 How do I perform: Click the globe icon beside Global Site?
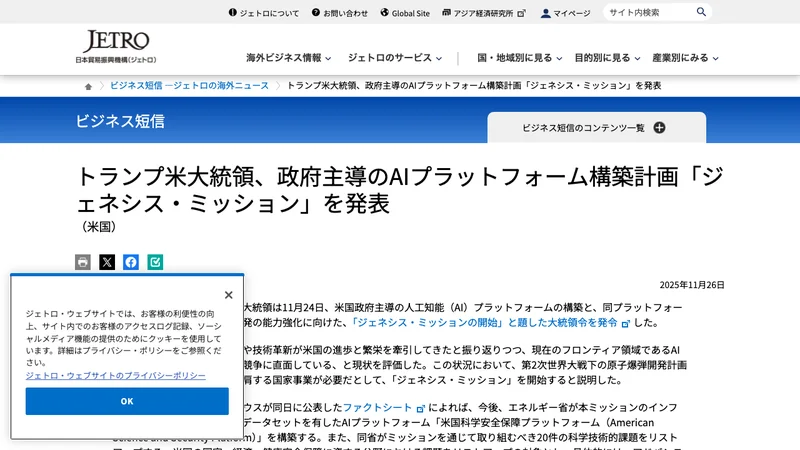(x=385, y=12)
